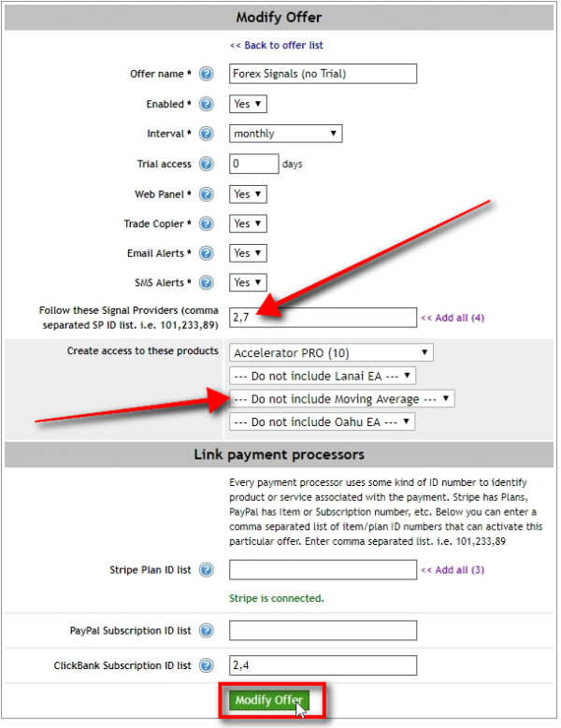Open the Oahu EA product dropdown
Screen dimensions: 561x728
(x=322, y=421)
